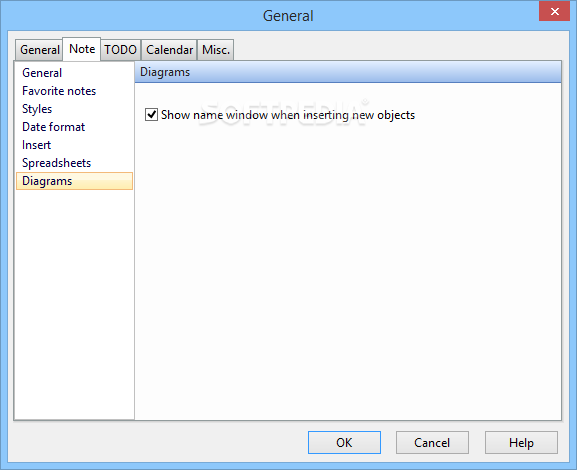Close the General dialog window
577x470 pixels.
pyautogui.click(x=555, y=11)
